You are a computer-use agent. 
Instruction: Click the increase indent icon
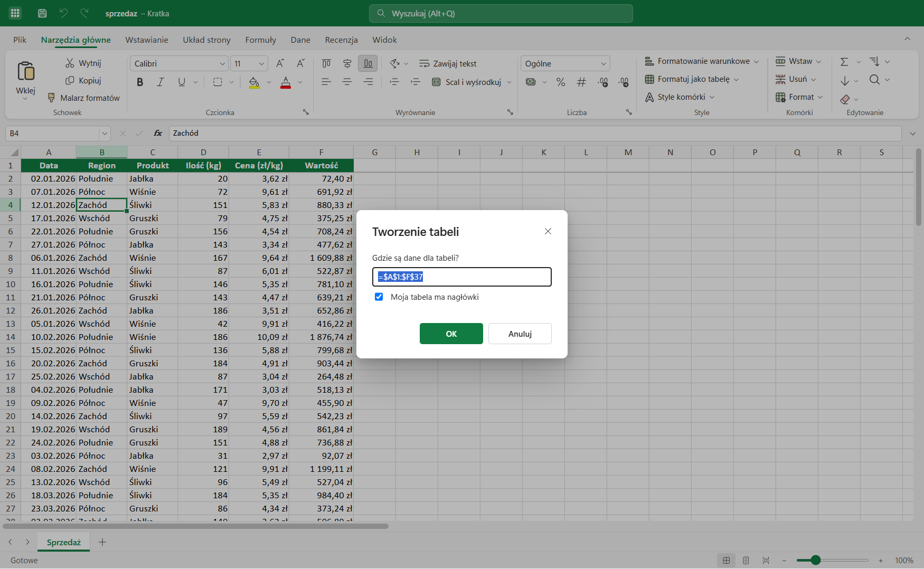(x=416, y=82)
